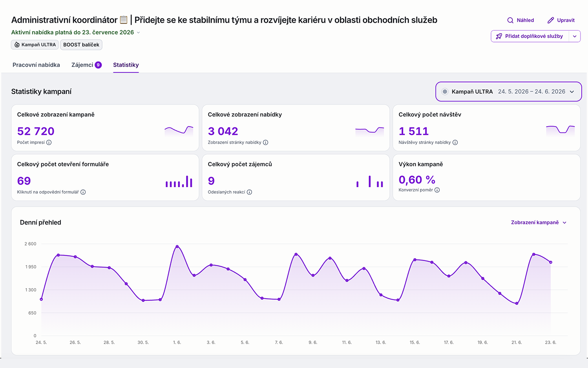Viewport: 588px width, 368px height.
Task: Click the Celkové zobrazení kampaně card title
Action: coord(56,115)
